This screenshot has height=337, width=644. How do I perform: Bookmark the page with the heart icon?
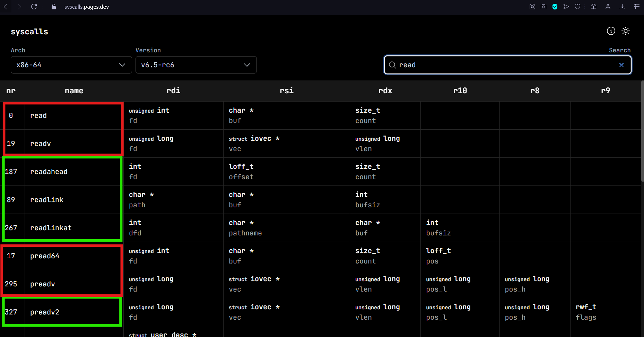point(577,7)
